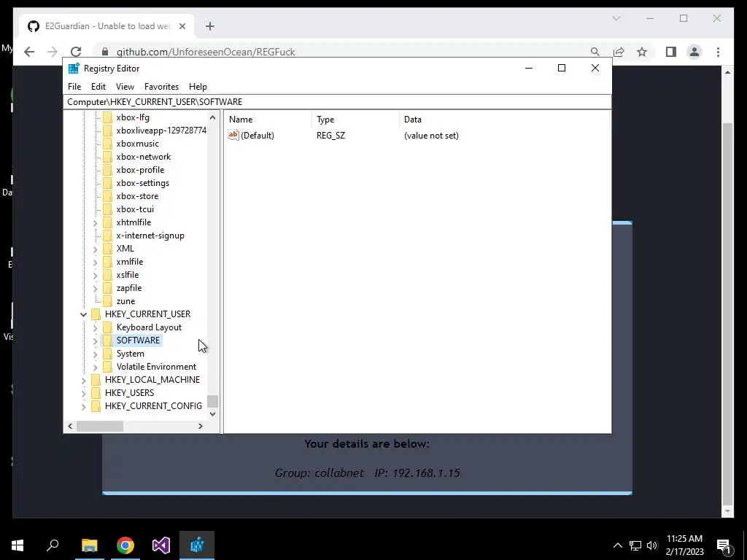Open the Chrome profile avatar
The height and width of the screenshot is (560, 747).
tap(694, 52)
